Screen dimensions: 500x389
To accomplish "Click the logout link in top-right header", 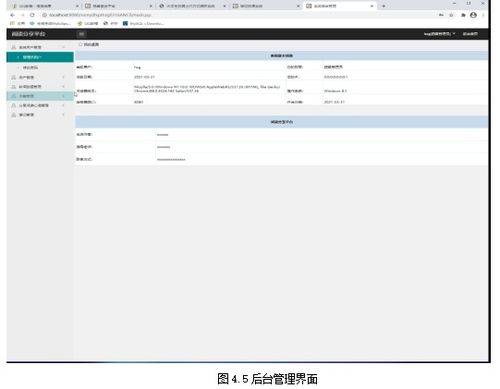I will 470,34.
